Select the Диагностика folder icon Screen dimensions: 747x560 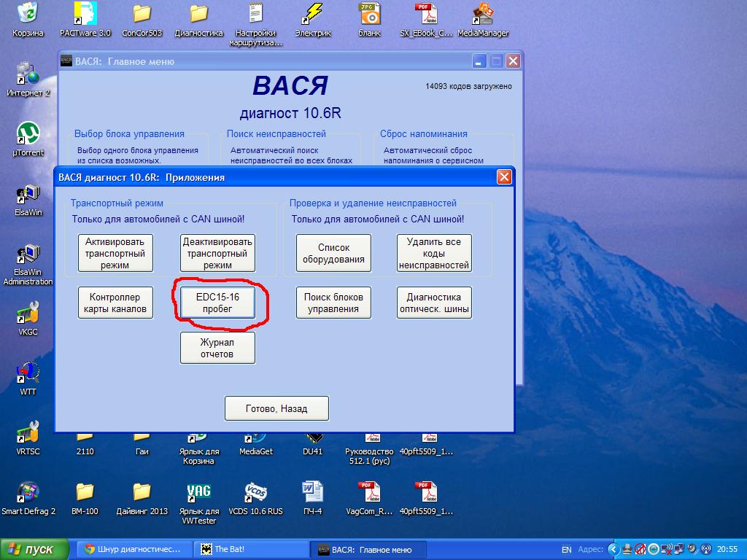(198, 19)
